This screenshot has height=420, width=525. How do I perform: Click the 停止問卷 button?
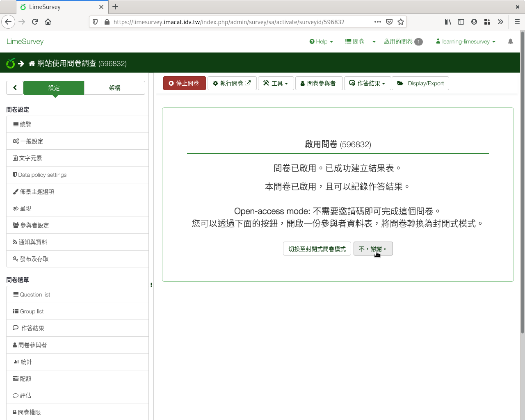click(185, 83)
